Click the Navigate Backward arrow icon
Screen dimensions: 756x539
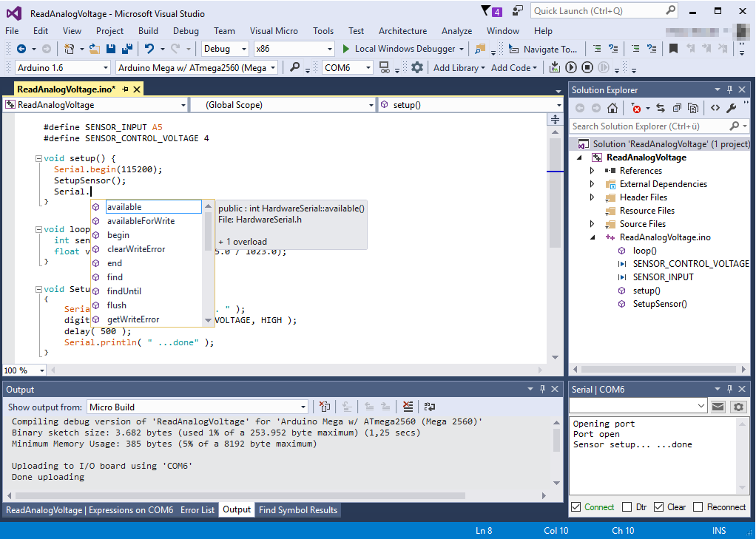[21, 49]
